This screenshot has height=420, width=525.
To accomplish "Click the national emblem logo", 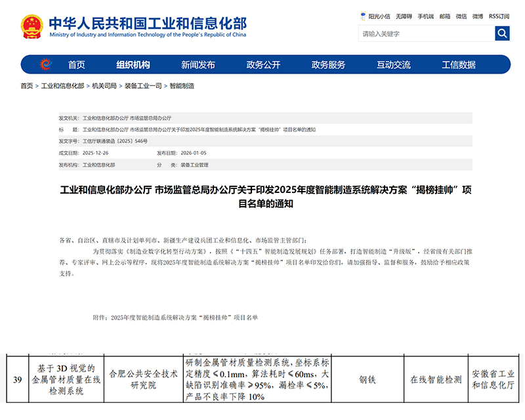I will point(31,27).
